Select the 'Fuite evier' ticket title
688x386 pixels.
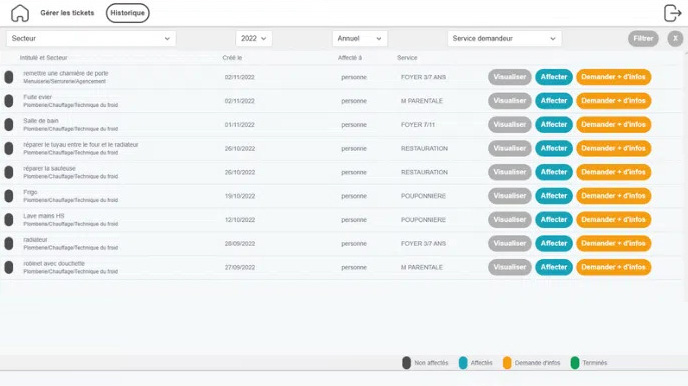click(38, 97)
